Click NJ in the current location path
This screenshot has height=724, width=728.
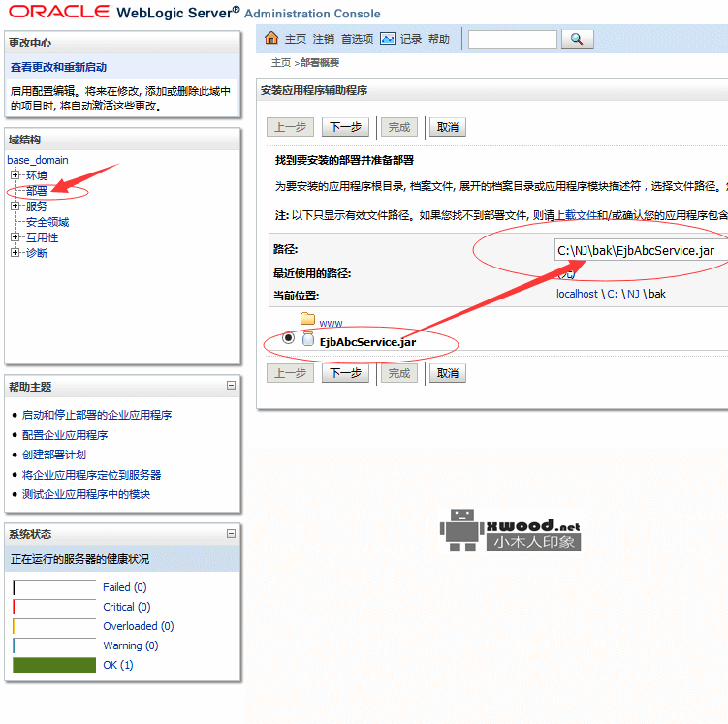[633, 294]
